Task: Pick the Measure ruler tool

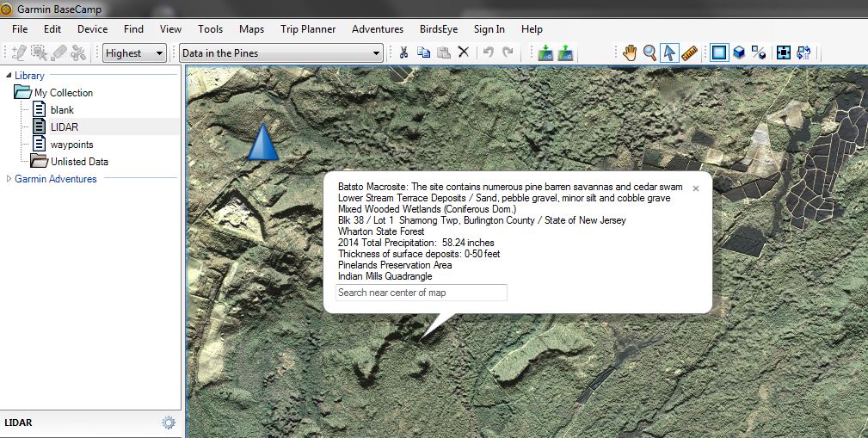Action: pyautogui.click(x=690, y=52)
